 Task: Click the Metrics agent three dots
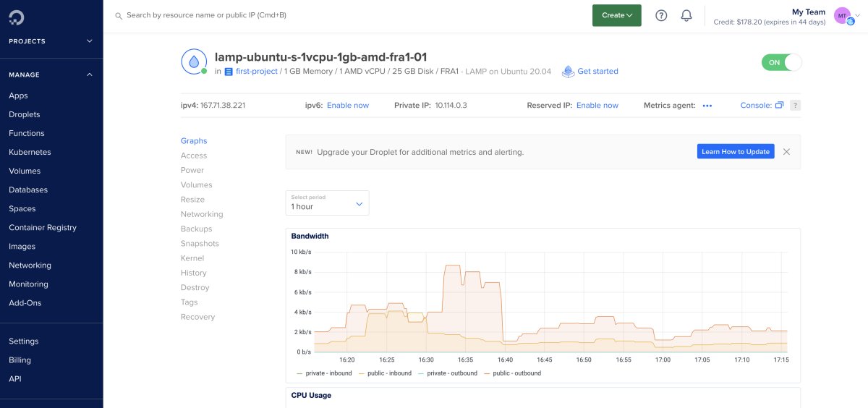coord(707,106)
